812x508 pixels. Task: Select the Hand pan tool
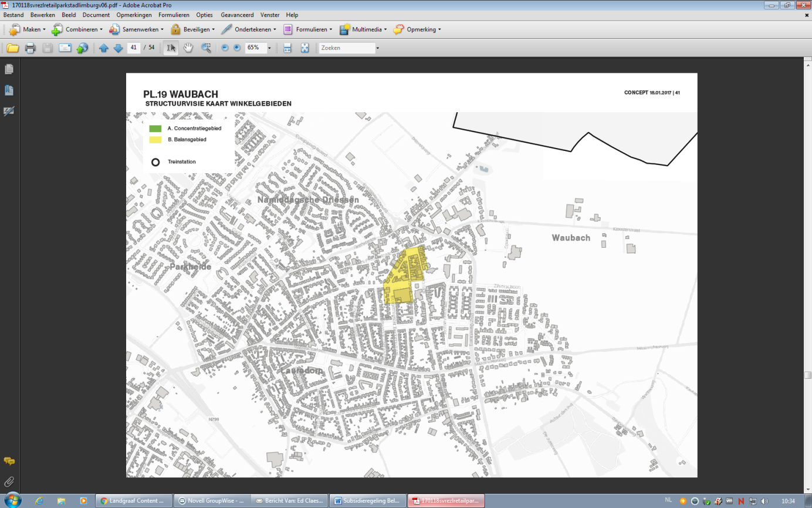click(x=188, y=48)
